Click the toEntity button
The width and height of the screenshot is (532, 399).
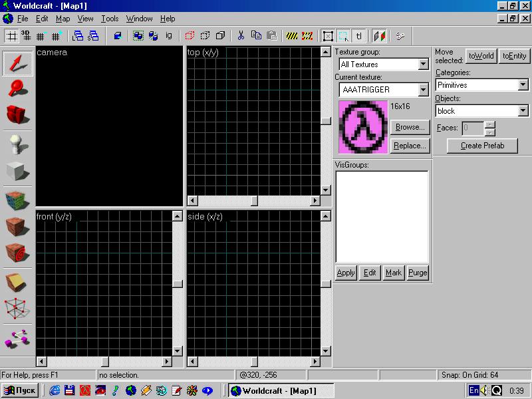coord(514,56)
